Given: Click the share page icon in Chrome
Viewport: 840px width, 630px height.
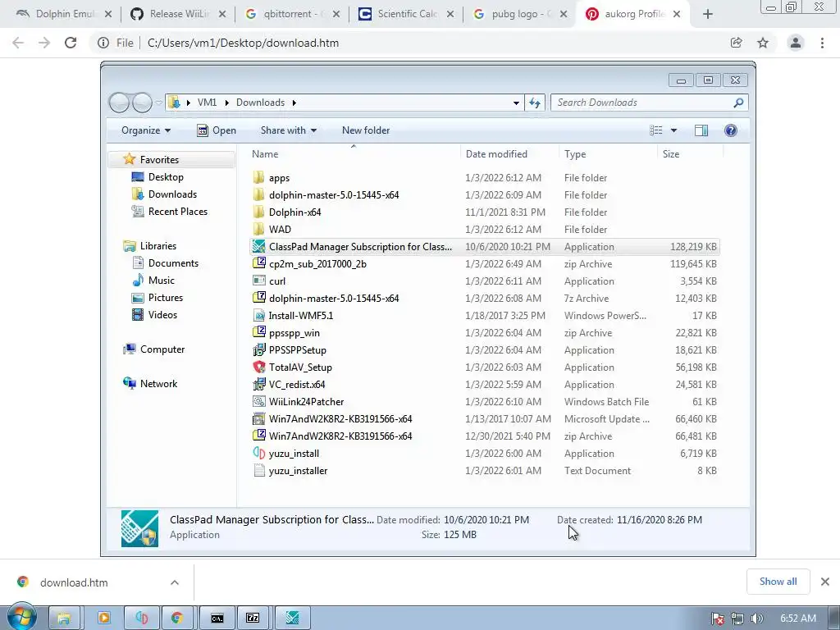Looking at the screenshot, I should click(736, 43).
